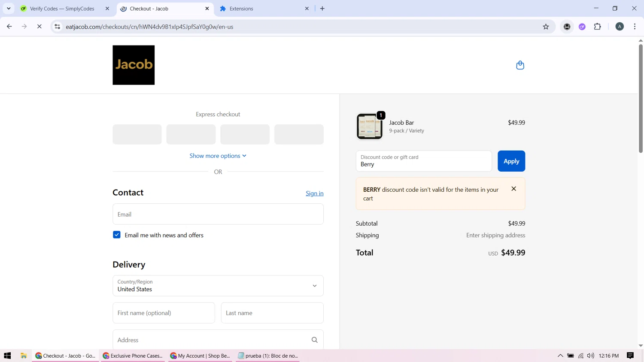
Task: Open the Chrome profile A menu
Action: pyautogui.click(x=620, y=27)
